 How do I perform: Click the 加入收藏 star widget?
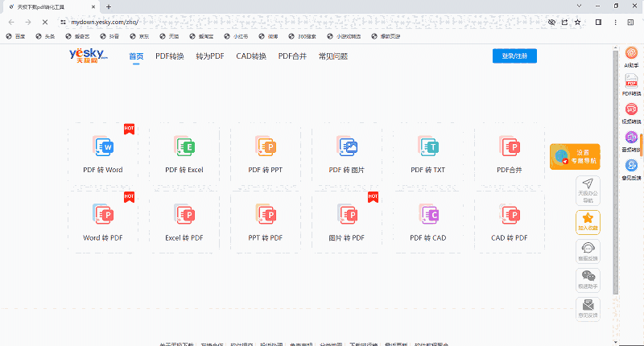tap(588, 222)
